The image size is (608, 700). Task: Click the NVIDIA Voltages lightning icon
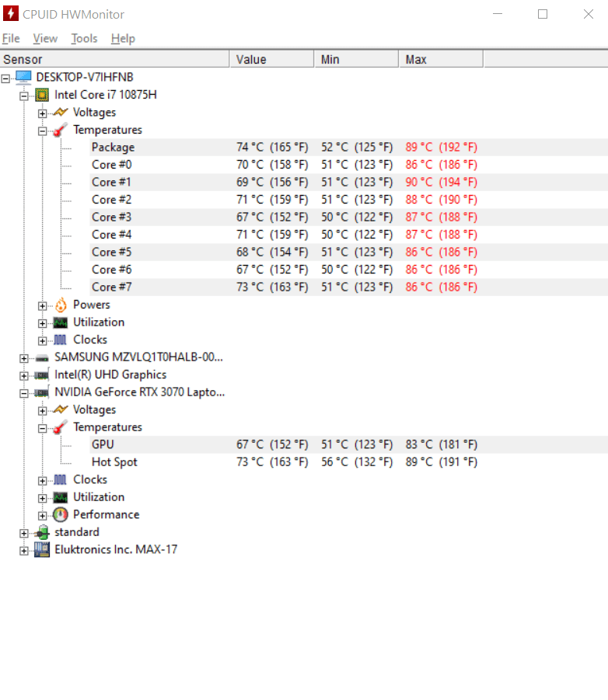(61, 409)
